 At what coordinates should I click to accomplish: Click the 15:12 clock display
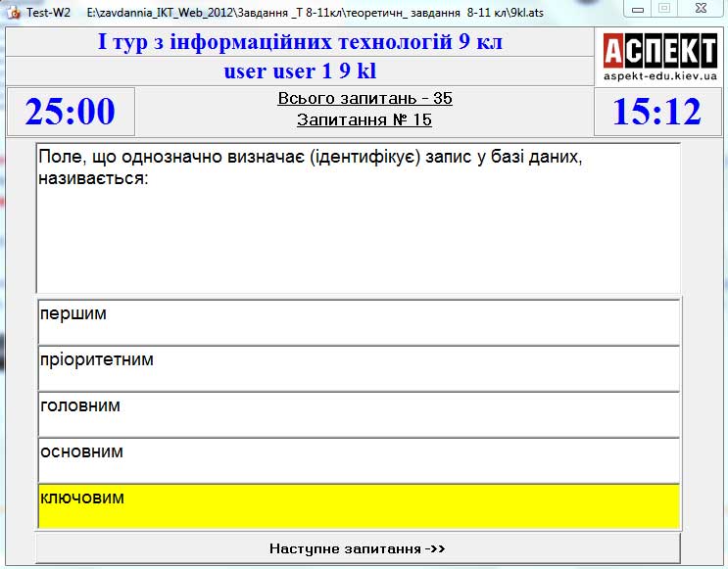point(657,112)
